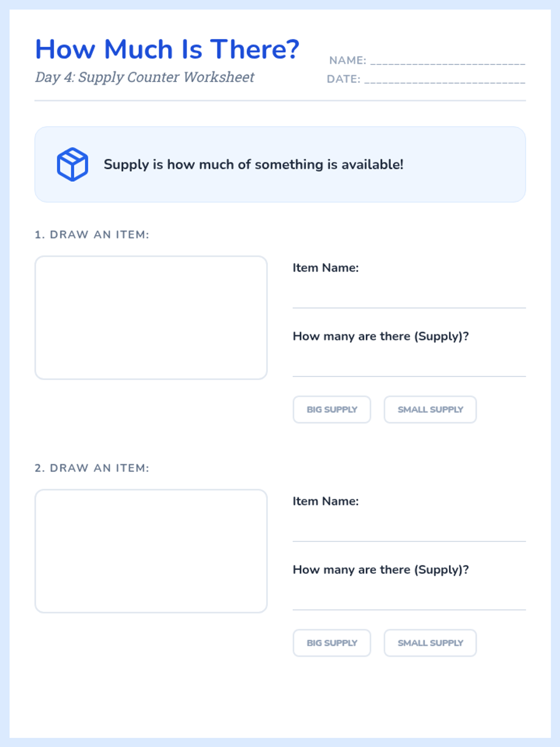This screenshot has height=747, width=560.
Task: Click the Day 4 Supply Counter Worksheet subtitle
Action: coord(145,77)
